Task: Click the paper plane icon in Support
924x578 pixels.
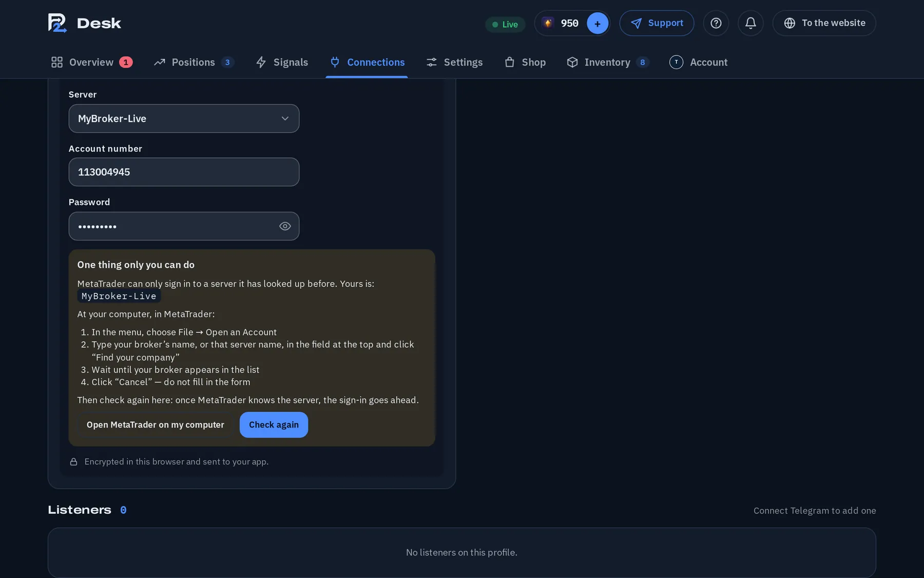Action: pyautogui.click(x=636, y=23)
